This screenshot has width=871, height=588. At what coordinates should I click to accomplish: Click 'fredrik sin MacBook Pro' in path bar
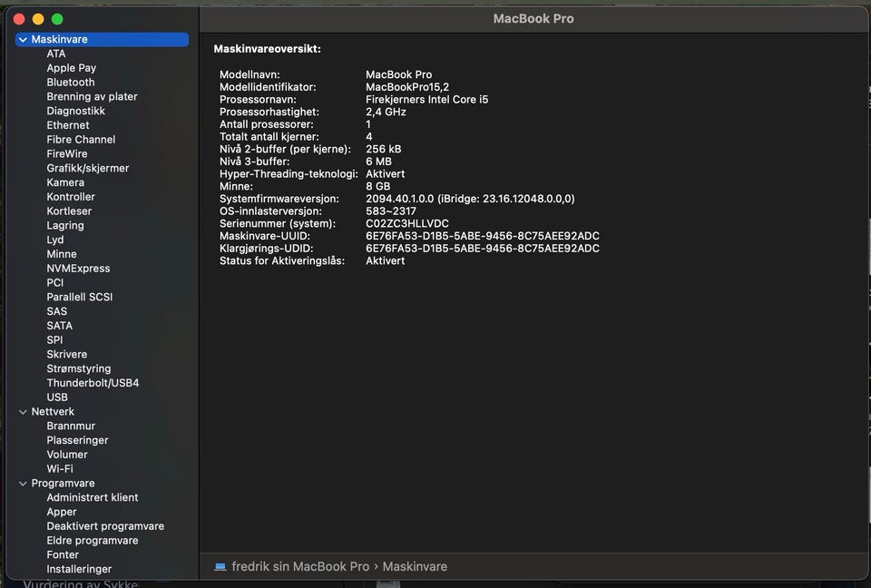coord(300,567)
